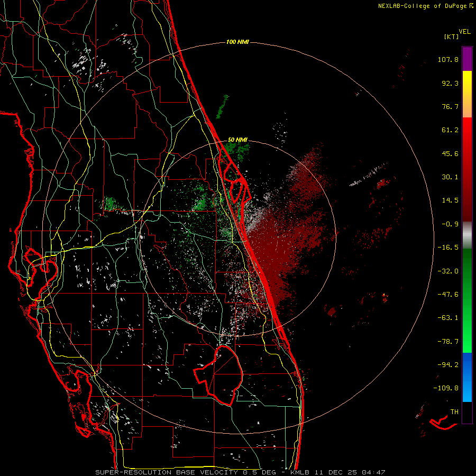
Task: Click the KMLB 11 DEC 25 04:47 timestamp
Action: click(338, 472)
